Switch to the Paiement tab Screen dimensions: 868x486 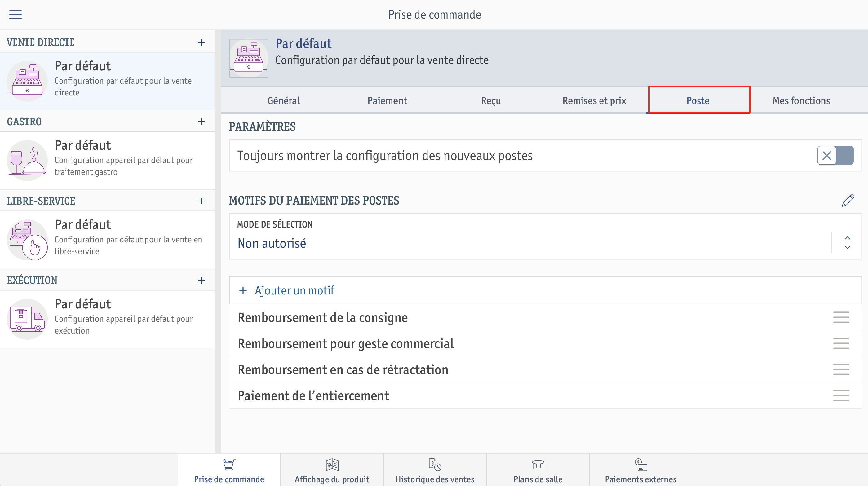point(387,100)
